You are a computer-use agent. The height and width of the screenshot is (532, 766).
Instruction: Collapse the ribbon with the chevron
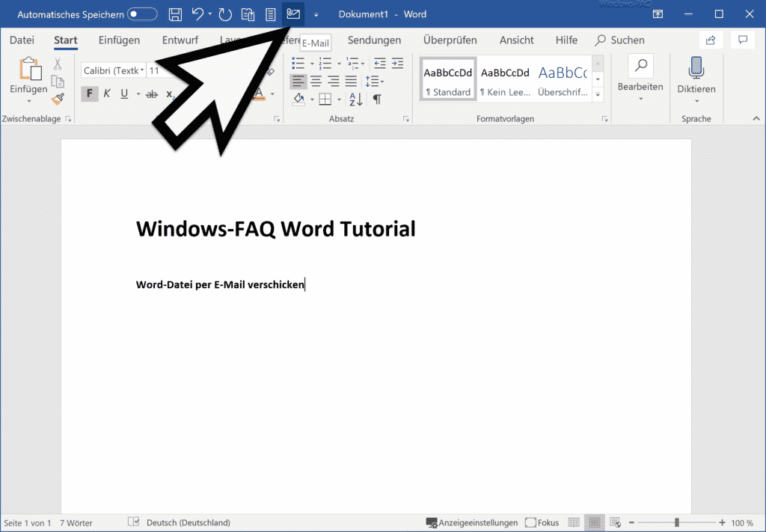[x=756, y=119]
